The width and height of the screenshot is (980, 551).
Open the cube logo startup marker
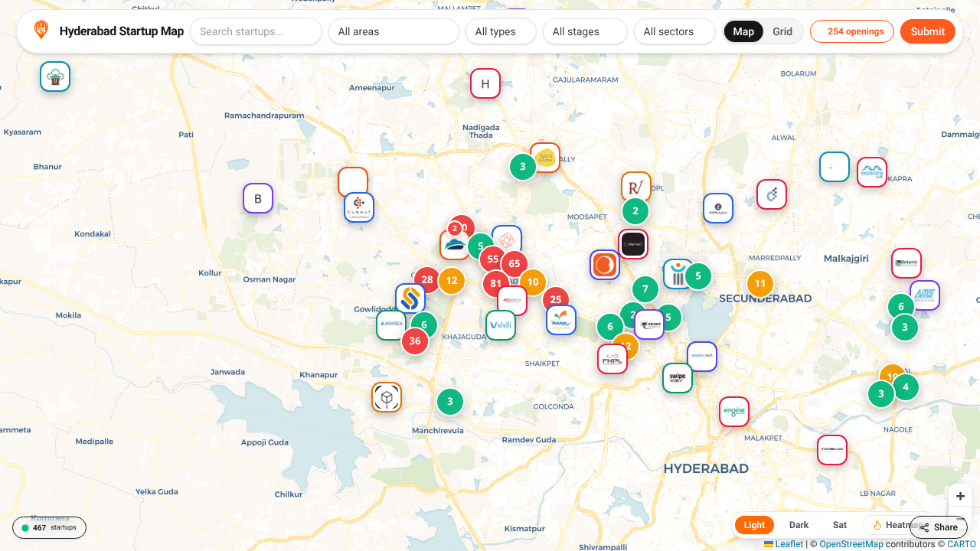tap(387, 397)
